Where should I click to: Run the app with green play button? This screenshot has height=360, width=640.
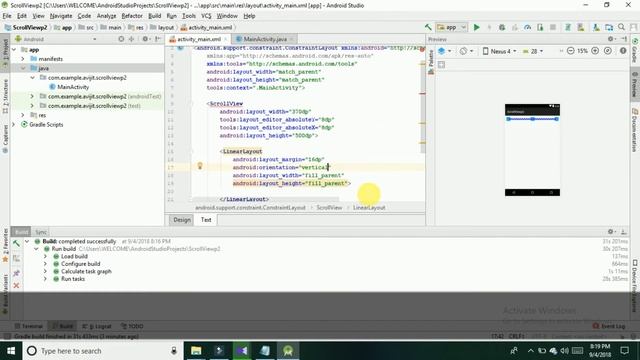tap(476, 27)
